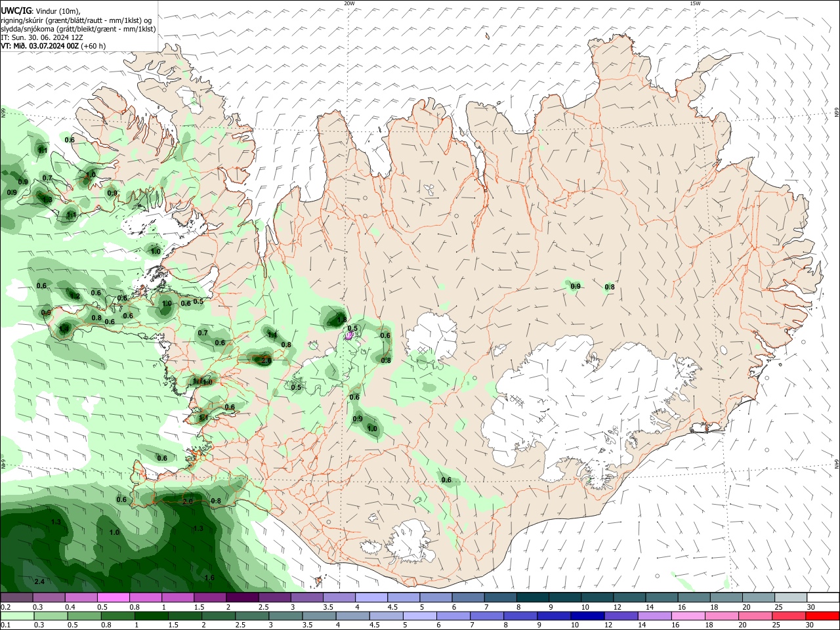Pick the dark purple upper swatch labeled 2
This screenshot has width=840, height=630.
click(241, 598)
